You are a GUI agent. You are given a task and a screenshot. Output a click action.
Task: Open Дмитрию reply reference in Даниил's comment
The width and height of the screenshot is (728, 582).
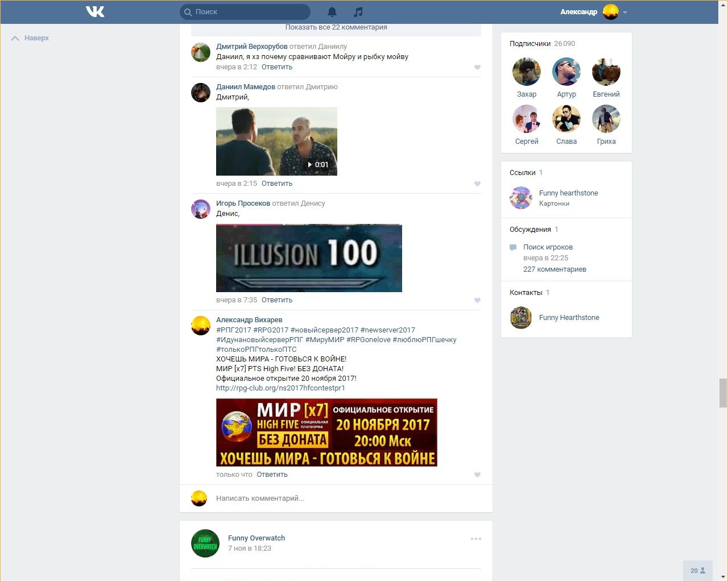coord(322,87)
